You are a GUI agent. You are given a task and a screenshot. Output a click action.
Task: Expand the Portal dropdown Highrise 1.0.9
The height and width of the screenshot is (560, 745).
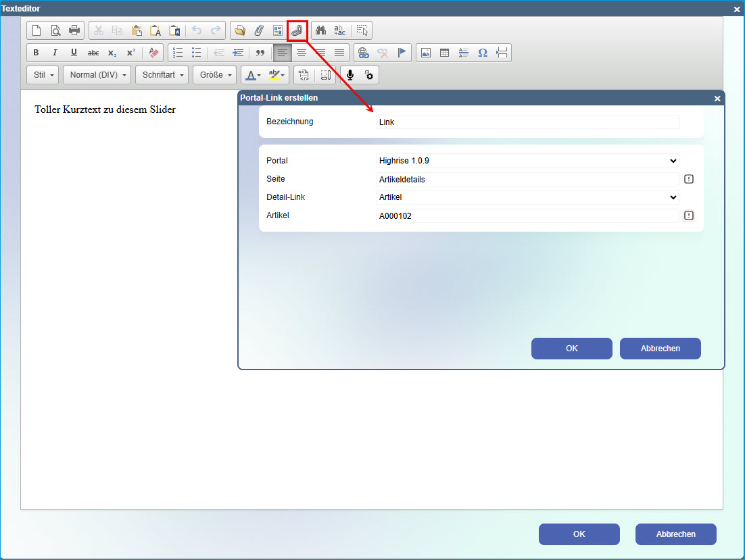pyautogui.click(x=527, y=161)
